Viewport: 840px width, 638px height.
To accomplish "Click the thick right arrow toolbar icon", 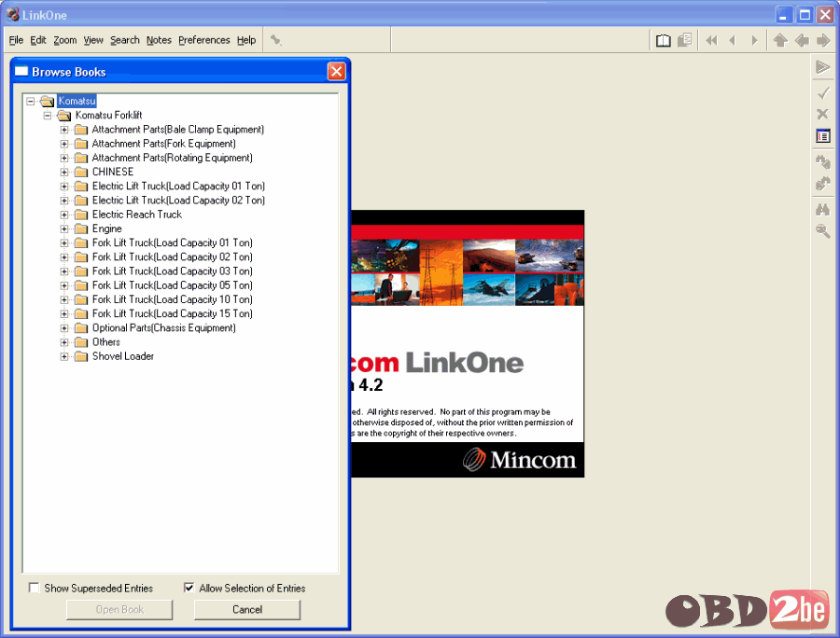I will point(823,40).
